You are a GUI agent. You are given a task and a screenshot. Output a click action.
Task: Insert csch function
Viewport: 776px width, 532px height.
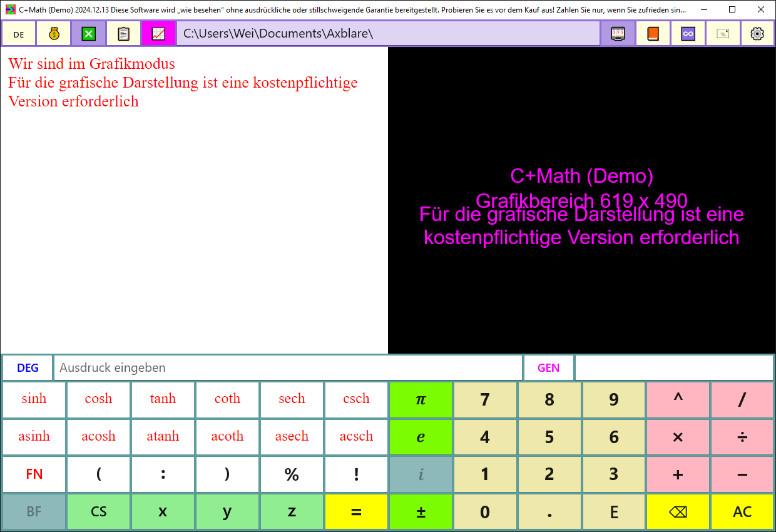356,399
